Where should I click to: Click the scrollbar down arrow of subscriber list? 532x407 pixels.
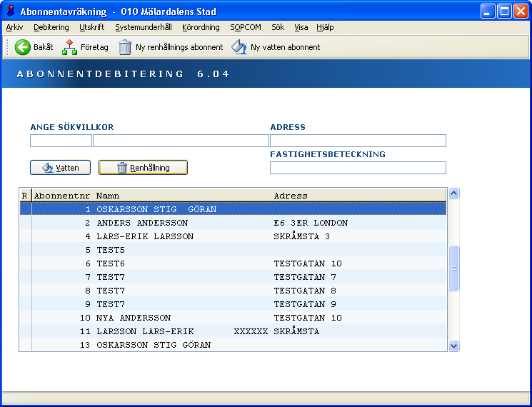(453, 346)
